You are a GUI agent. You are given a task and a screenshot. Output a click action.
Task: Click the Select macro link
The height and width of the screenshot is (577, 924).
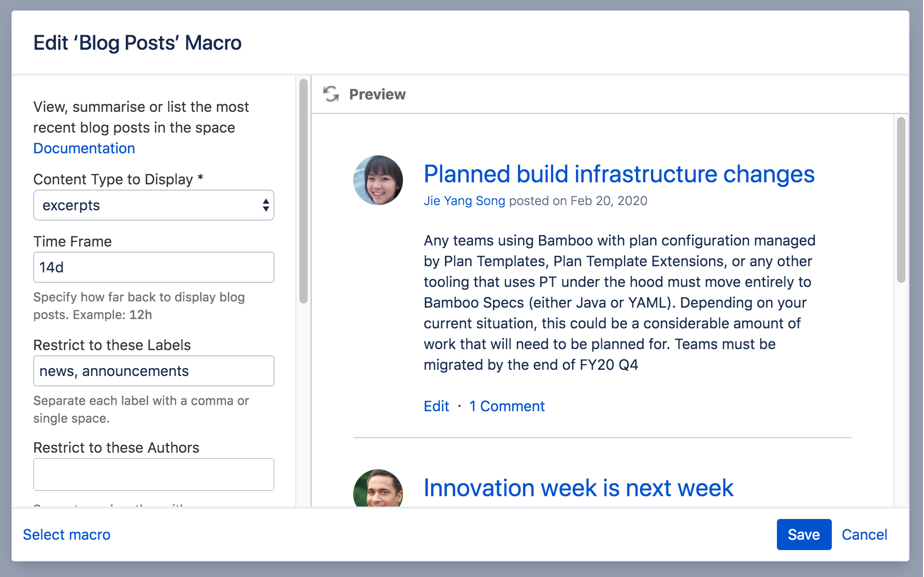pos(67,535)
